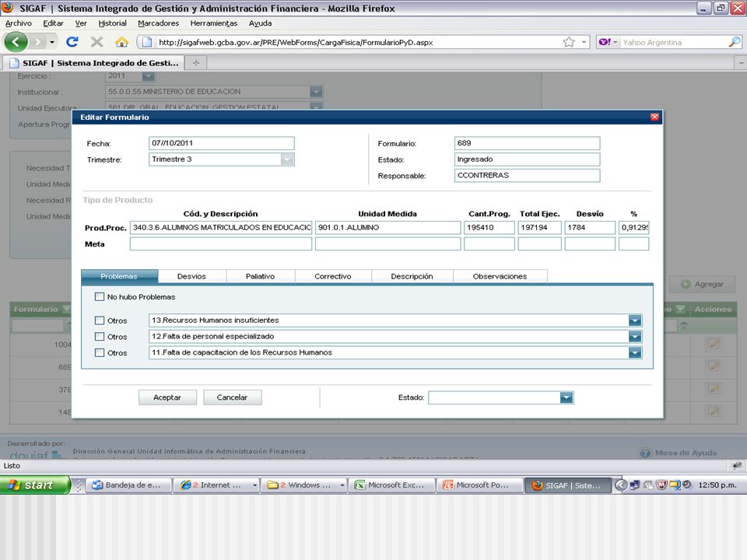747x560 pixels.
Task: Click the filter icon in Acciones column area
Action: coord(684,326)
